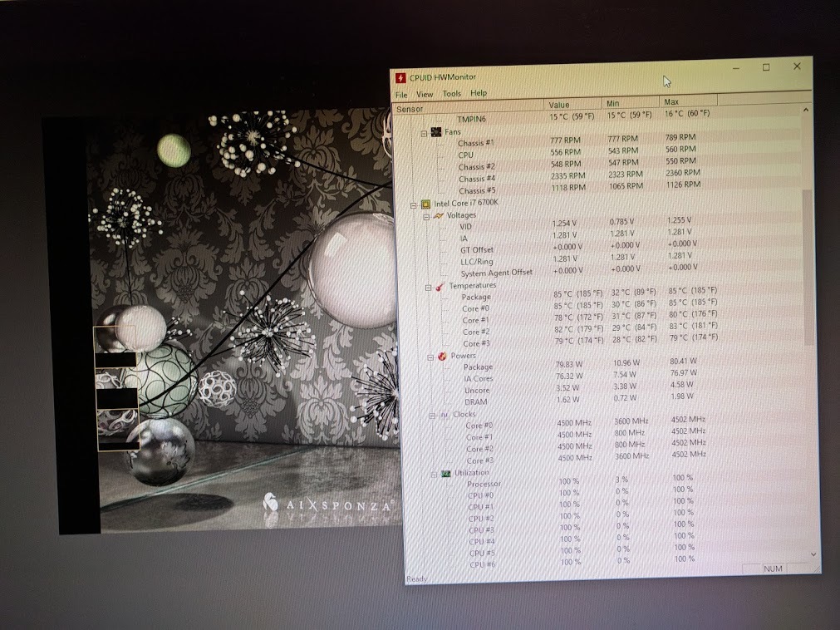Select the Utilization Processor row
Viewport: 840px width, 630px height.
606,481
